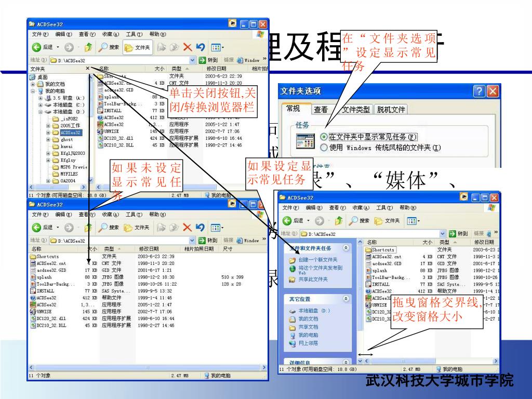Viewport: 532px width, 399px height.
Task: Open the 查看(V) menu in the task-pane window
Action: [337, 208]
